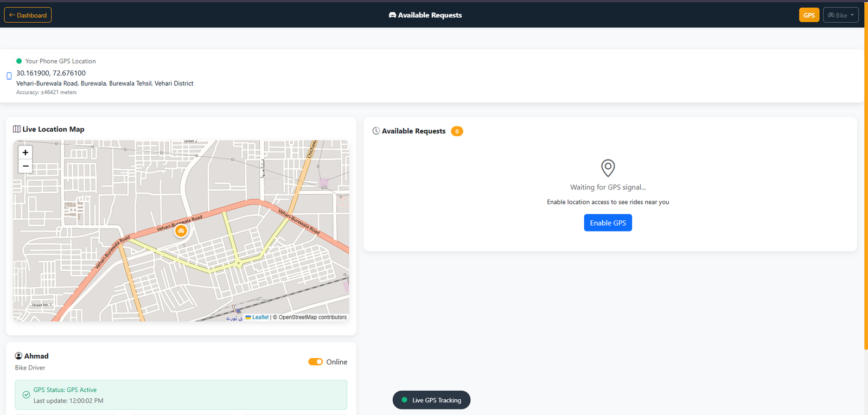The height and width of the screenshot is (415, 868).
Task: Click the green dot beside Your Phone GPS Location
Action: click(x=19, y=61)
